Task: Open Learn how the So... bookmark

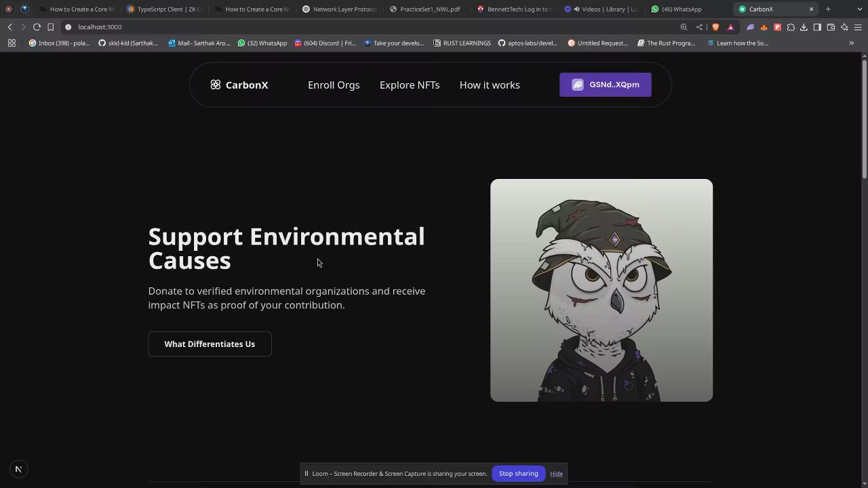Action: pyautogui.click(x=738, y=43)
